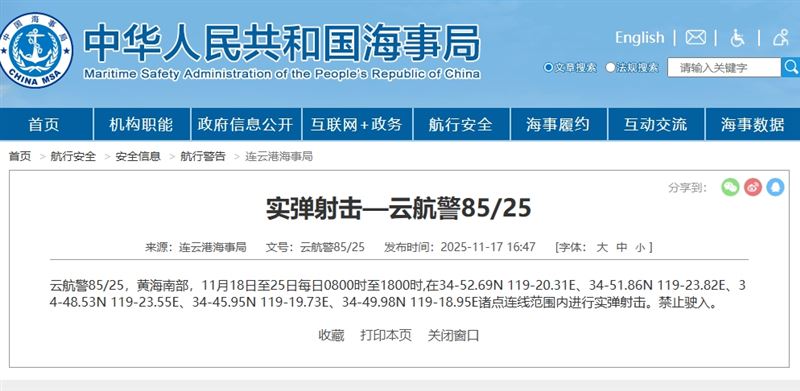
Task: Open the 海事履约 navigation tab
Action: (558, 124)
